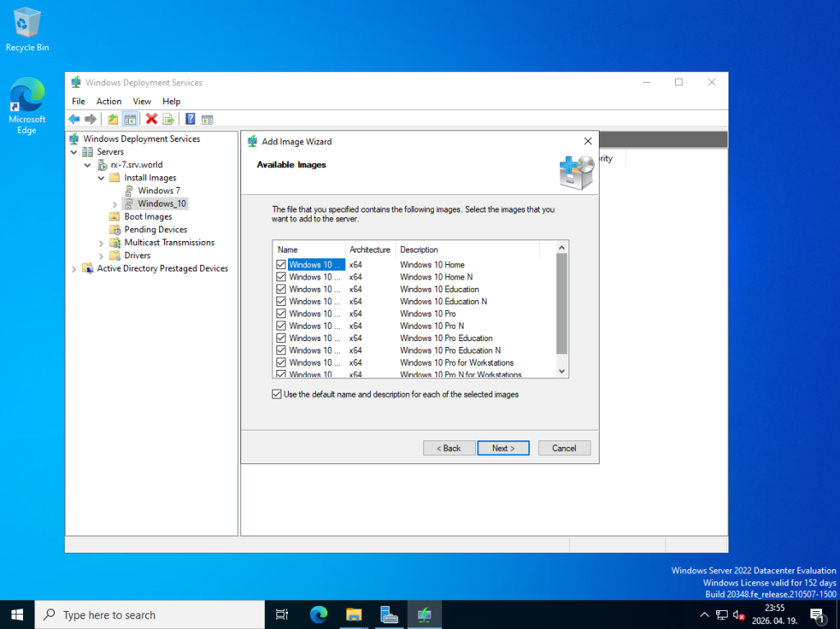The height and width of the screenshot is (629, 840).
Task: Uncheck the Windows 10 Home image checkbox
Action: [281, 265]
